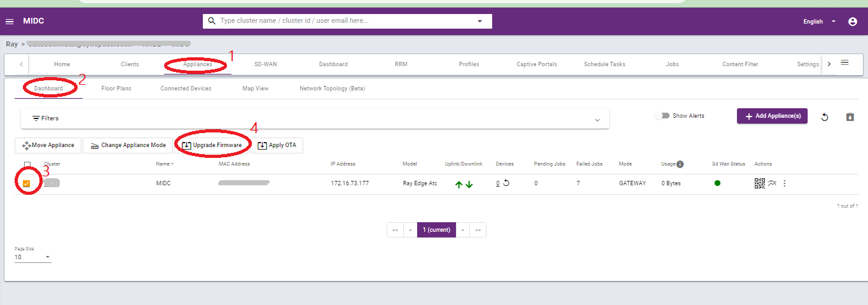
Task: Click the 0 Bytes usage value
Action: click(x=672, y=183)
